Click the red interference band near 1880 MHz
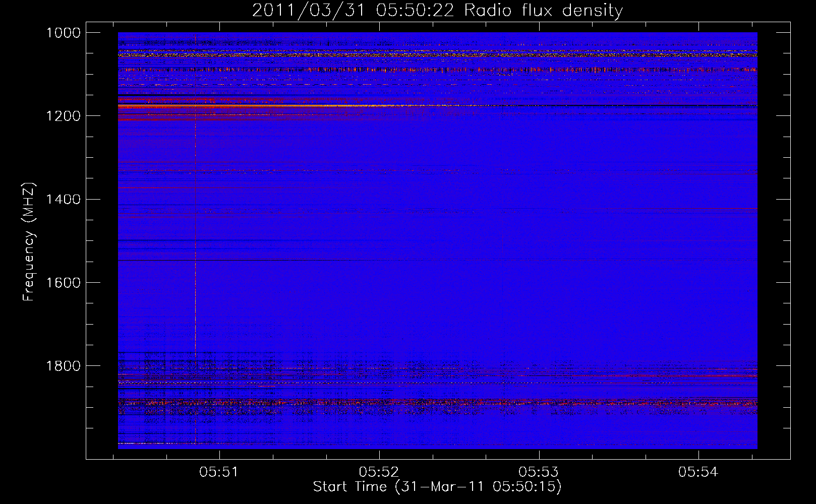The width and height of the screenshot is (816, 504). [x=437, y=402]
